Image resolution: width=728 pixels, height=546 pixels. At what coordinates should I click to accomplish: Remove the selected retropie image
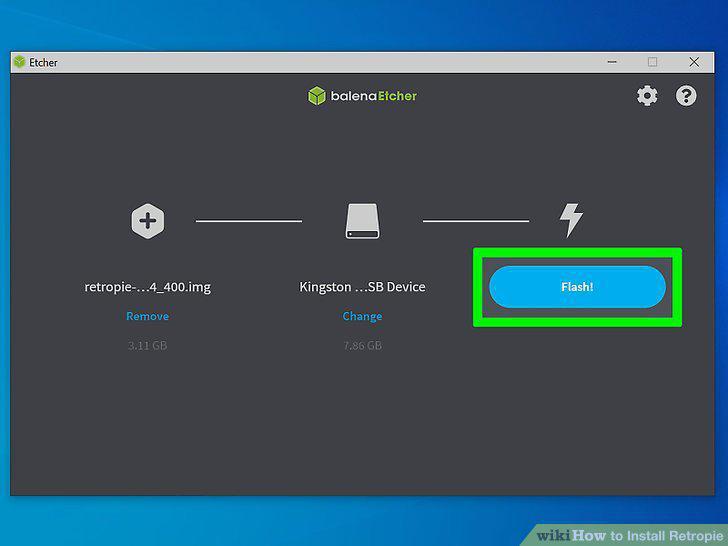[148, 316]
